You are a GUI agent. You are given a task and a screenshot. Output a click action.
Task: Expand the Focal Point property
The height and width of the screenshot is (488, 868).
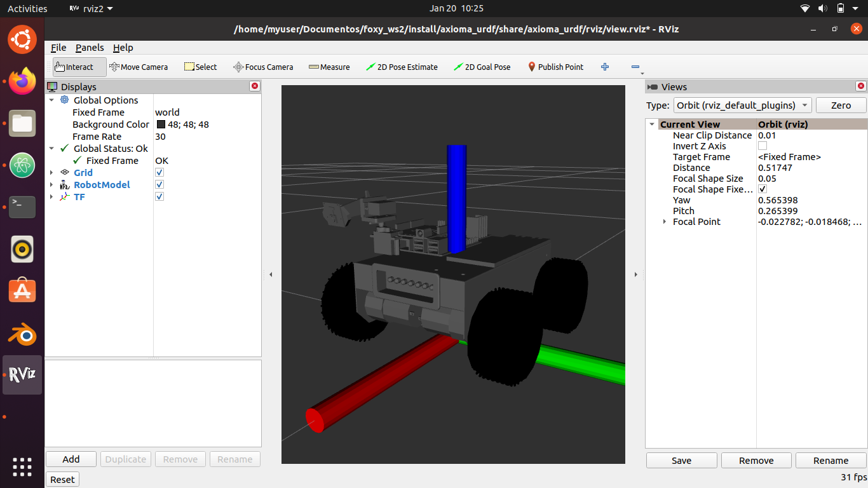point(665,222)
